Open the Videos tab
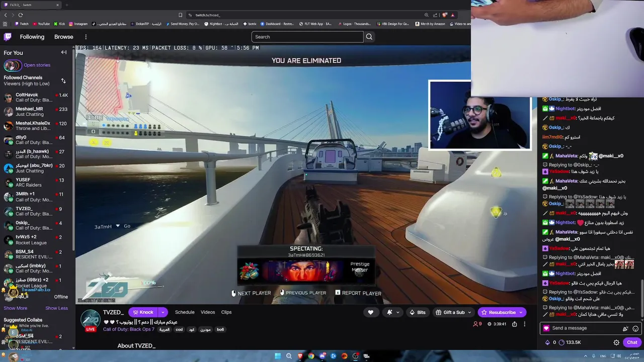The image size is (644, 362). [208, 312]
